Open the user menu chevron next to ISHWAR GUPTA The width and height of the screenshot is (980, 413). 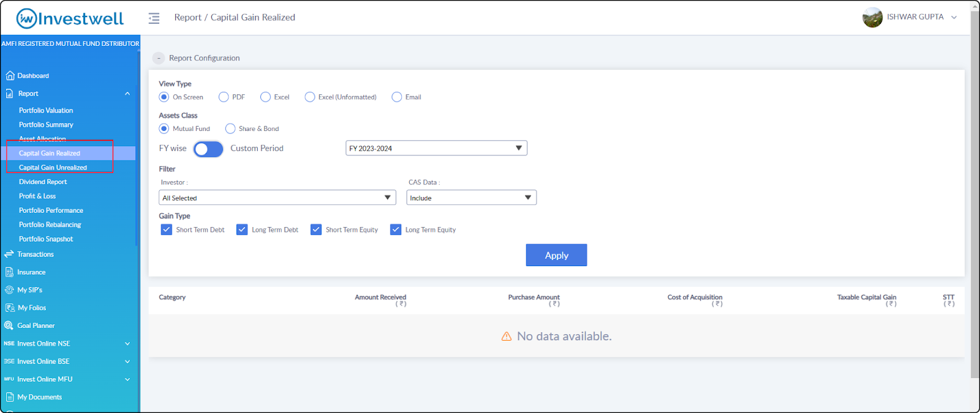[954, 18]
